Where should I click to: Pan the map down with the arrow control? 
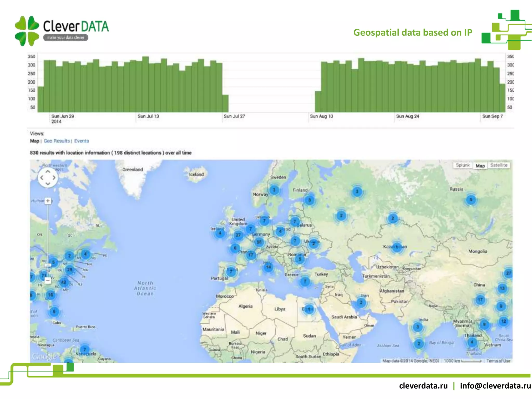click(48, 183)
